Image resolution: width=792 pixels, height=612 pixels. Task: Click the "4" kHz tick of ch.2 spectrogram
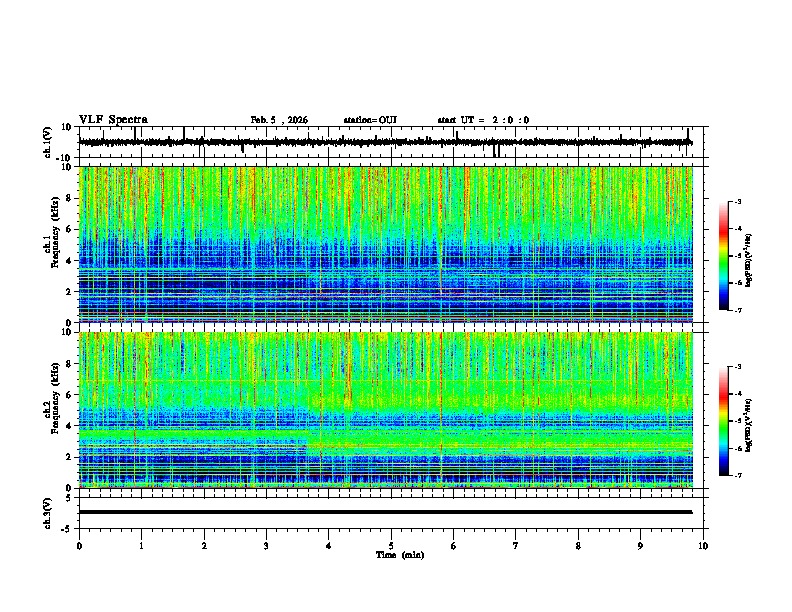tap(70, 426)
